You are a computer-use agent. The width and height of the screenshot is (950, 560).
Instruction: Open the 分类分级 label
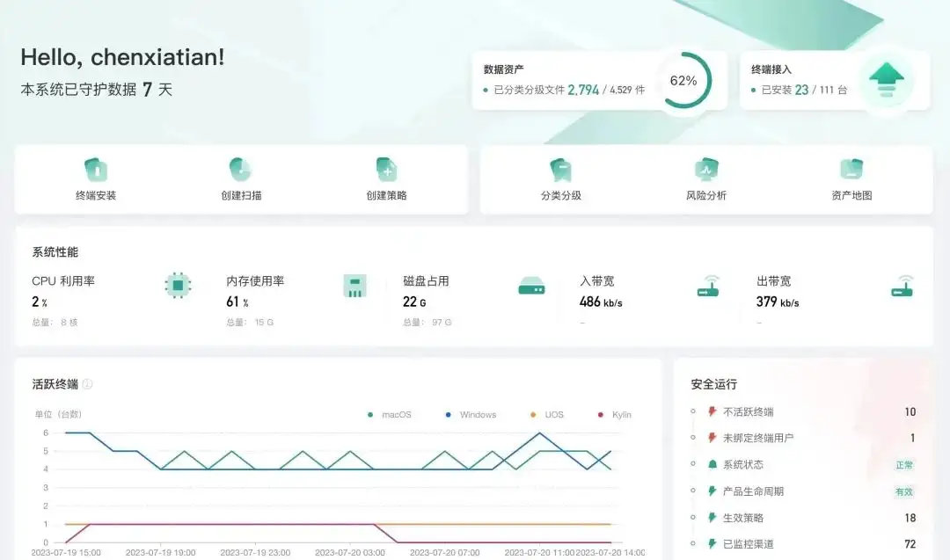coord(561,195)
